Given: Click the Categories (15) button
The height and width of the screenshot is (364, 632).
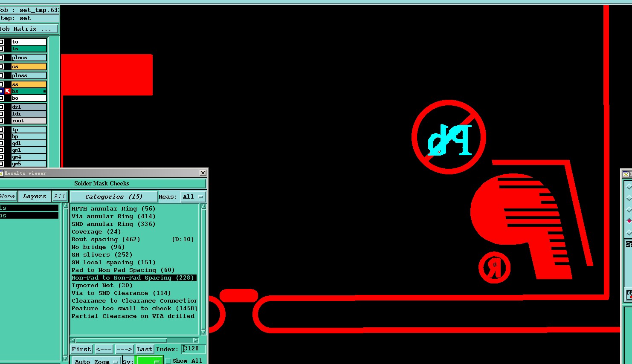Looking at the screenshot, I should (x=114, y=196).
